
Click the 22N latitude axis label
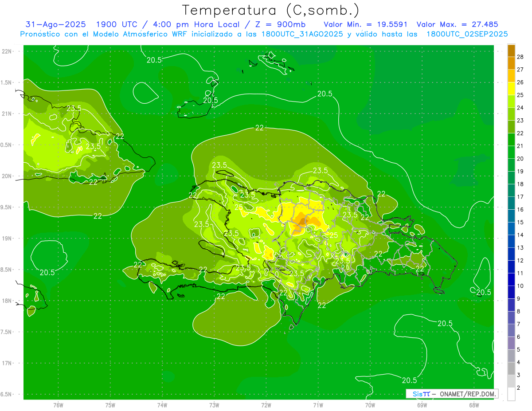pyautogui.click(x=7, y=51)
